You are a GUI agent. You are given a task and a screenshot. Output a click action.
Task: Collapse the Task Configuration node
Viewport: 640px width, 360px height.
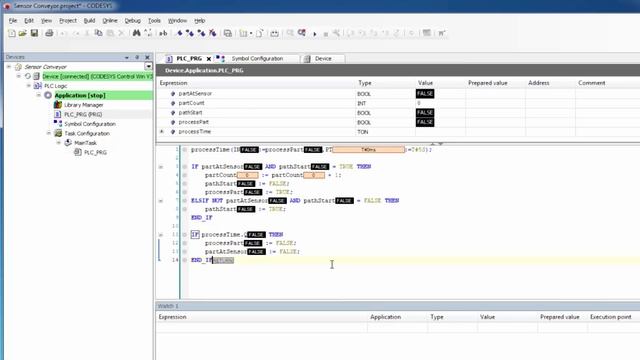tap(49, 133)
